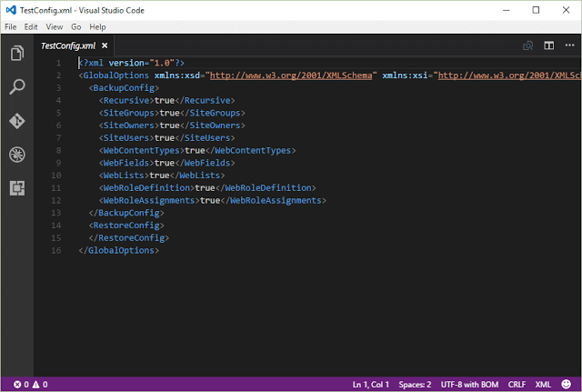
Task: Click the closing BackupConfig tag on line 13
Action: point(126,213)
